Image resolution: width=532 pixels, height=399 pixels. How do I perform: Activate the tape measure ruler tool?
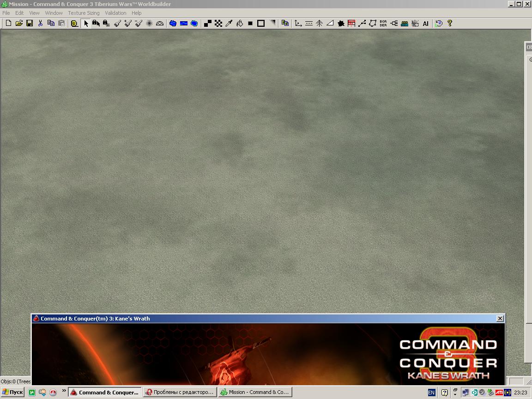pos(74,23)
